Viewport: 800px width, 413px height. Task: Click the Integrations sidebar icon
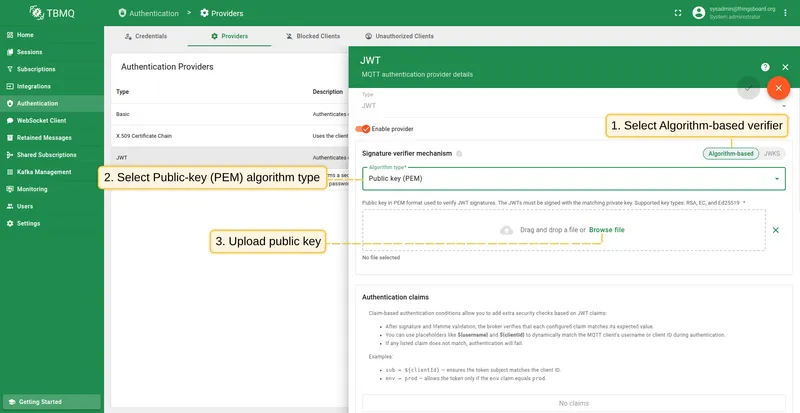pos(10,86)
